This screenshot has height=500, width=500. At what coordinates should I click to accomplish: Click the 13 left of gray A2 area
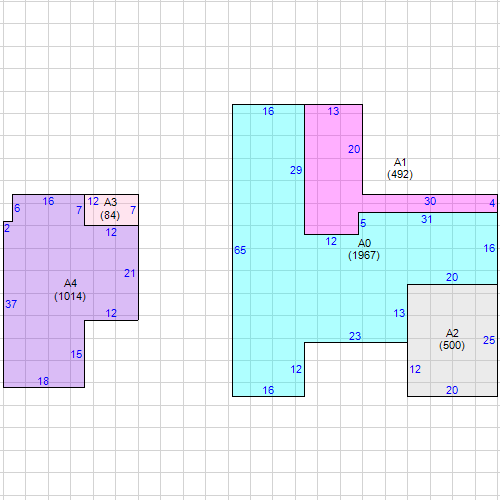pos(399,313)
